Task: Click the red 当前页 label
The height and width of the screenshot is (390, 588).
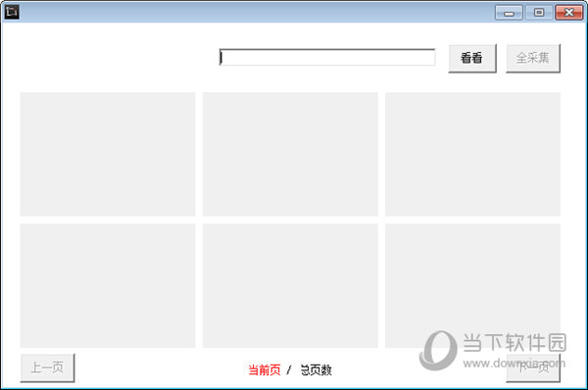Action: pos(265,370)
